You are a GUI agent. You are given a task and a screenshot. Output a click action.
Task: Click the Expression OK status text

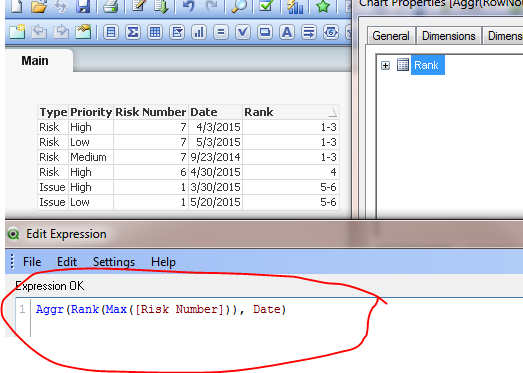pos(50,286)
